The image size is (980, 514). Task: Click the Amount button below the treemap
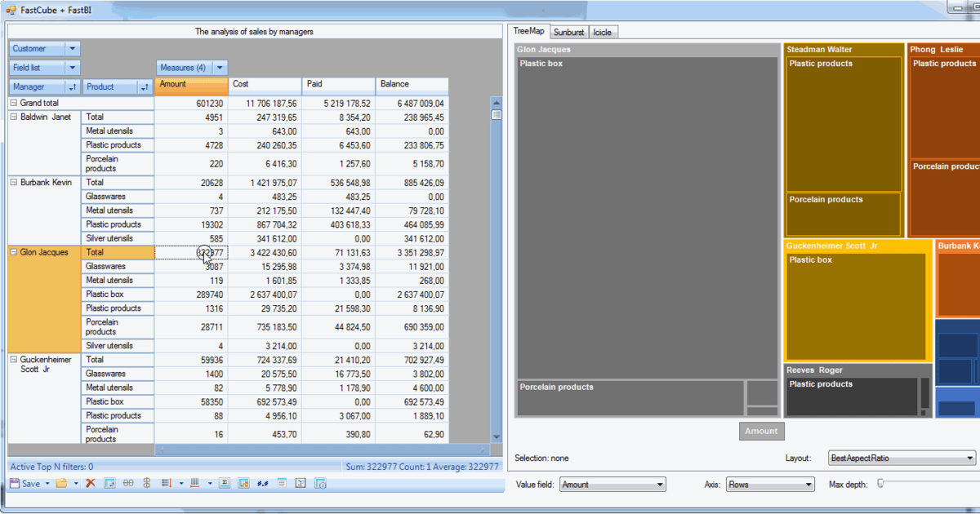click(x=761, y=431)
